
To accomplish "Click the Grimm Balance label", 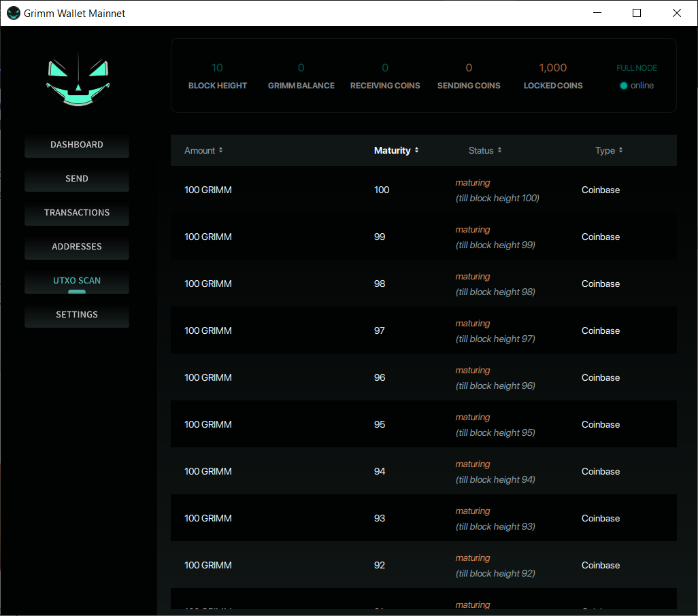I will tap(301, 86).
